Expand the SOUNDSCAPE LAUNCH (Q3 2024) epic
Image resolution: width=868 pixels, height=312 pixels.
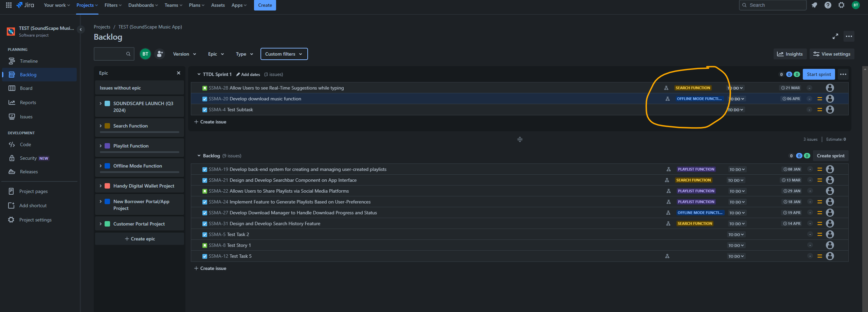pos(101,103)
